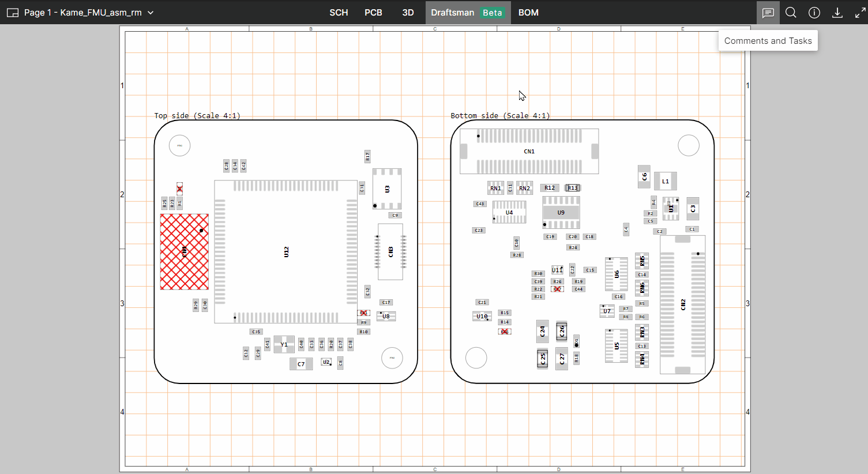Expand the Page 1 document dropdown chevron
868x474 pixels.
point(151,13)
